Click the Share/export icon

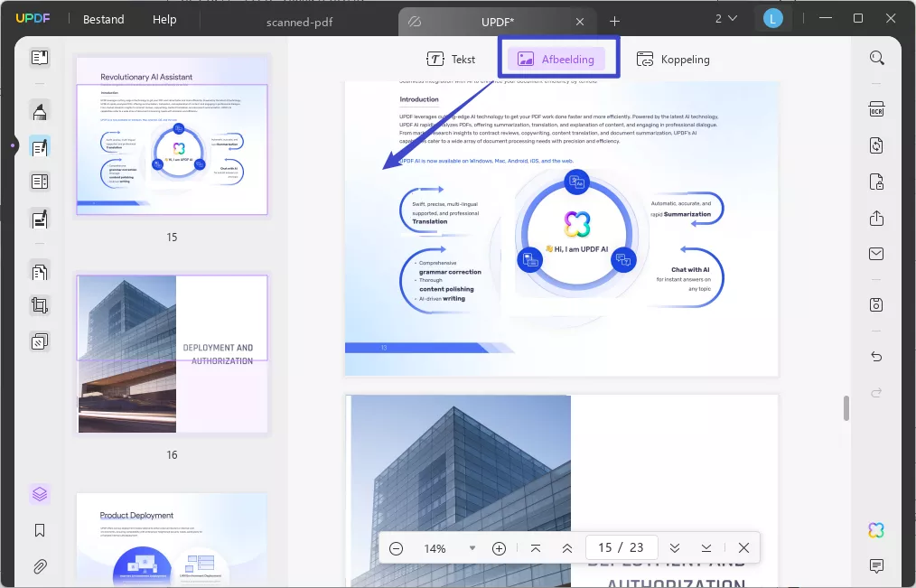876,219
